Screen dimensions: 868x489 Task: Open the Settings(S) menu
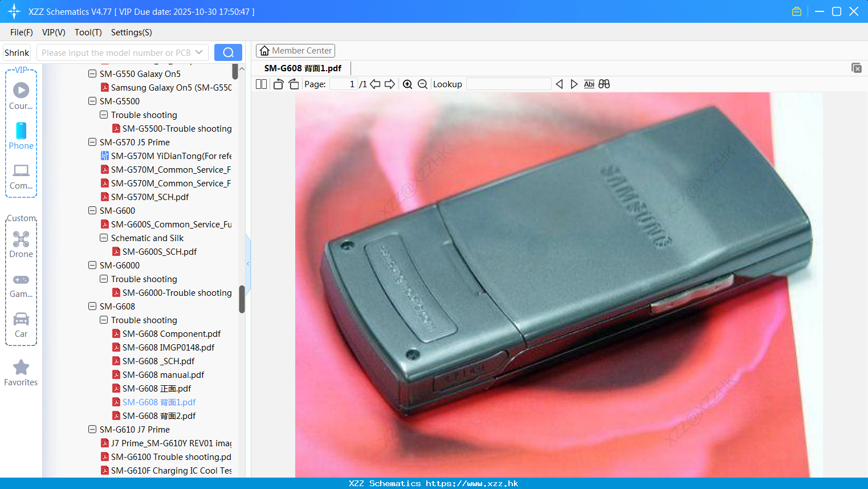(132, 32)
